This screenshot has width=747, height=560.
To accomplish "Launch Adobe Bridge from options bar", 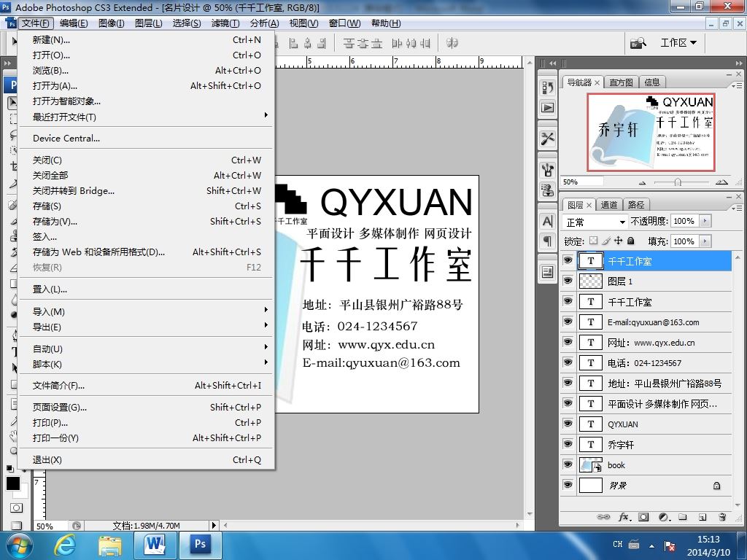I will [x=638, y=43].
